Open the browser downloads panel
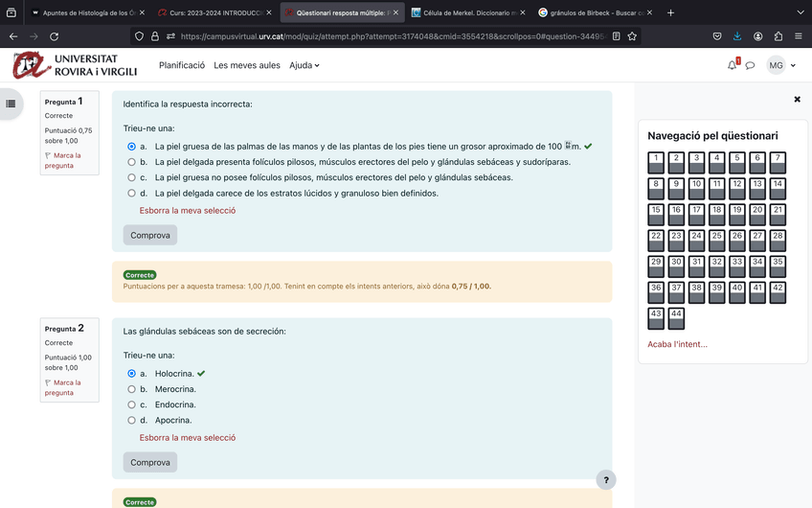 tap(737, 36)
